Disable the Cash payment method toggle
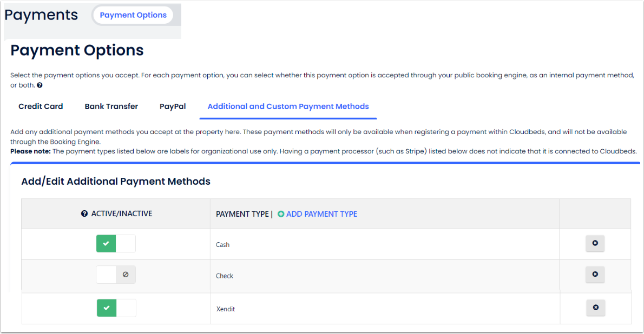Viewport: 644px width, 334px height. (116, 244)
